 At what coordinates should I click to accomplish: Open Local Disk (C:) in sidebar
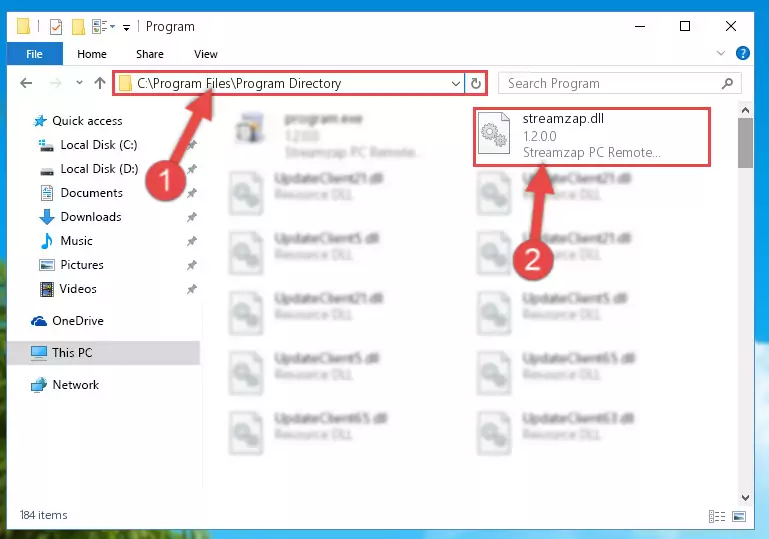99,145
